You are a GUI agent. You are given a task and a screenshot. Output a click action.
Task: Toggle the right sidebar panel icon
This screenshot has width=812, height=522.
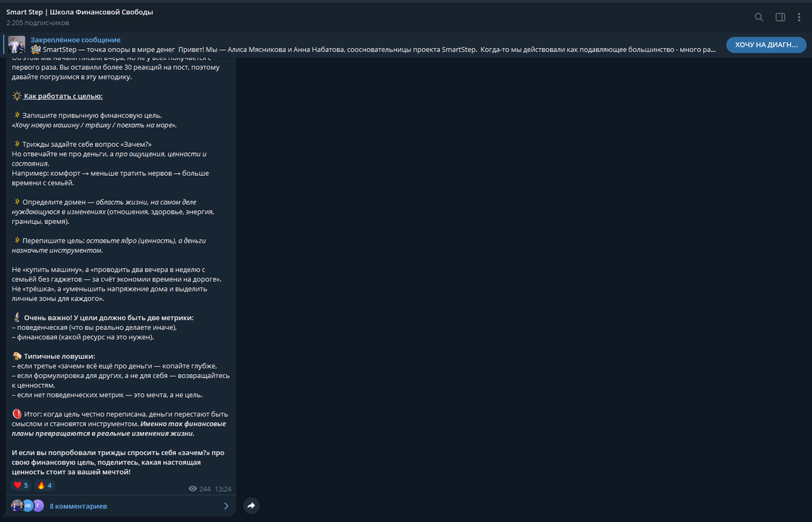click(780, 17)
